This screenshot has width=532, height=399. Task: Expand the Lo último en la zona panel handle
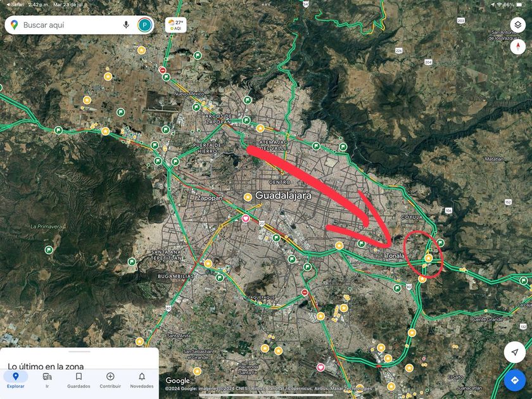79,351
